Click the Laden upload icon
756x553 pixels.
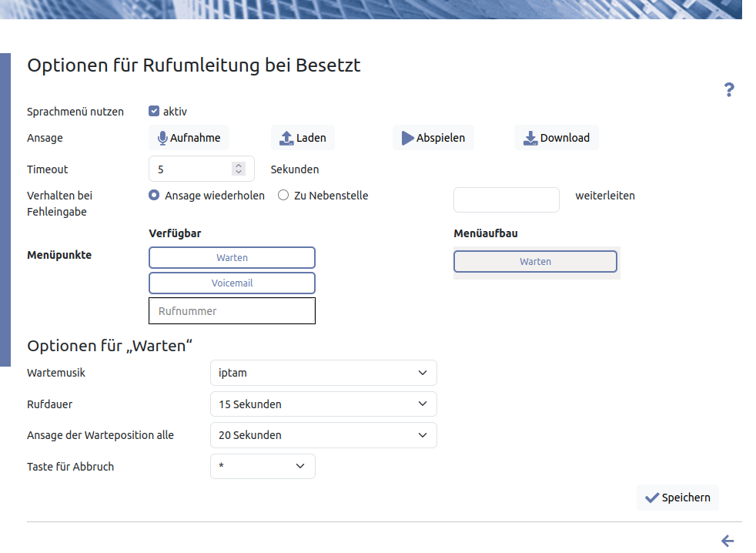[x=286, y=138]
